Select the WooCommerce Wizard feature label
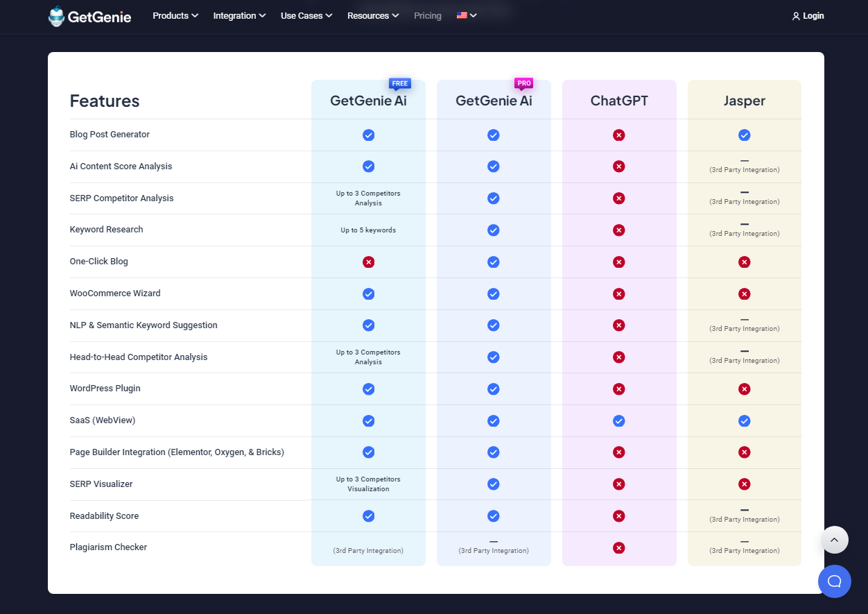Viewport: 868px width, 614px height. coord(115,293)
